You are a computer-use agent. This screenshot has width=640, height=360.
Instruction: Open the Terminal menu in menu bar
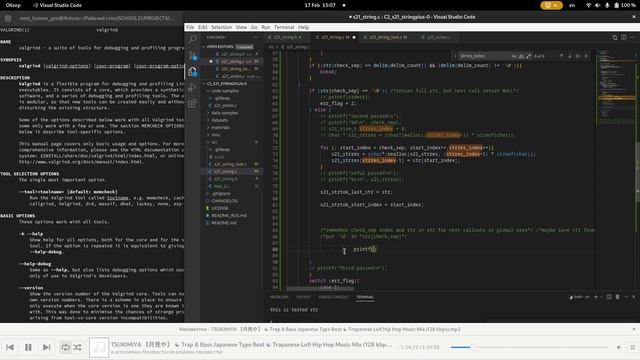[284, 27]
